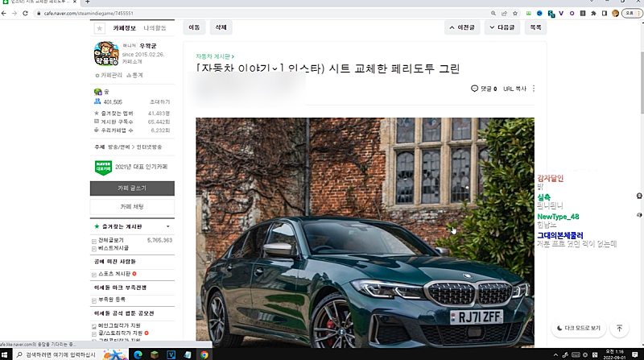Bookmark this page with the star icon

coord(515,13)
